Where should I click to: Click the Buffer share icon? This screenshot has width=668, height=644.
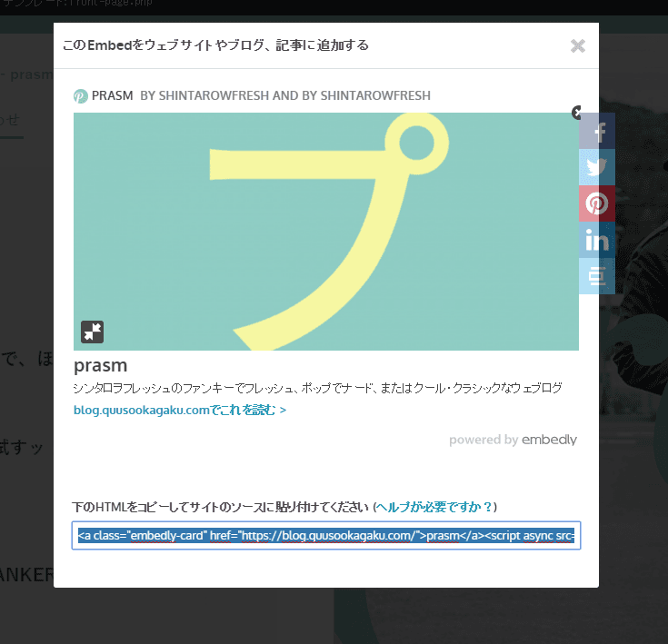(596, 276)
